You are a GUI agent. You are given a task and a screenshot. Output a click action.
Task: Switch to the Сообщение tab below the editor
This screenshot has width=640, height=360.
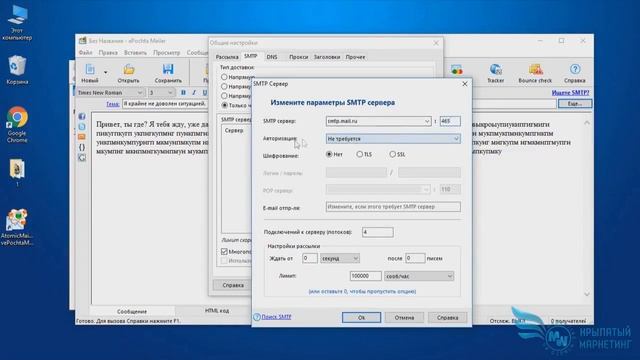(132, 311)
